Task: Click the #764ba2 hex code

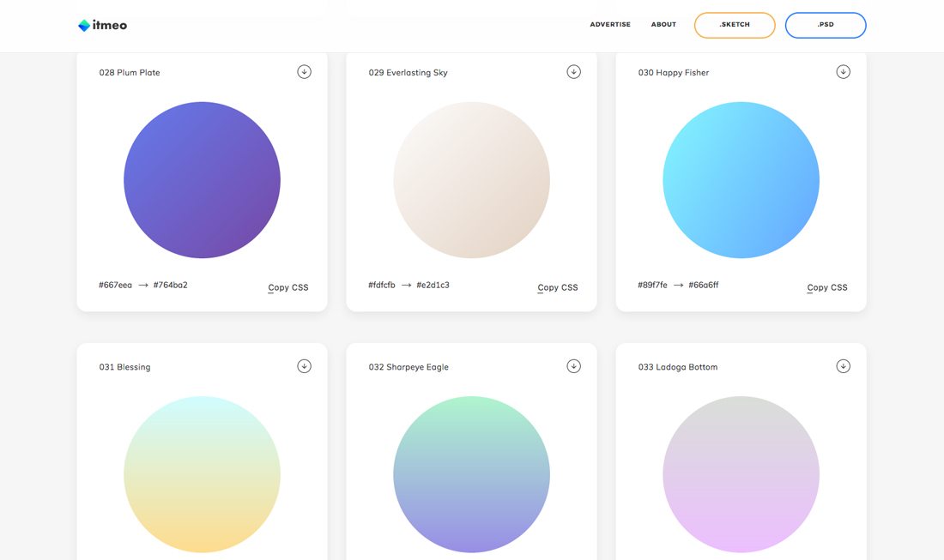Action: pos(171,285)
